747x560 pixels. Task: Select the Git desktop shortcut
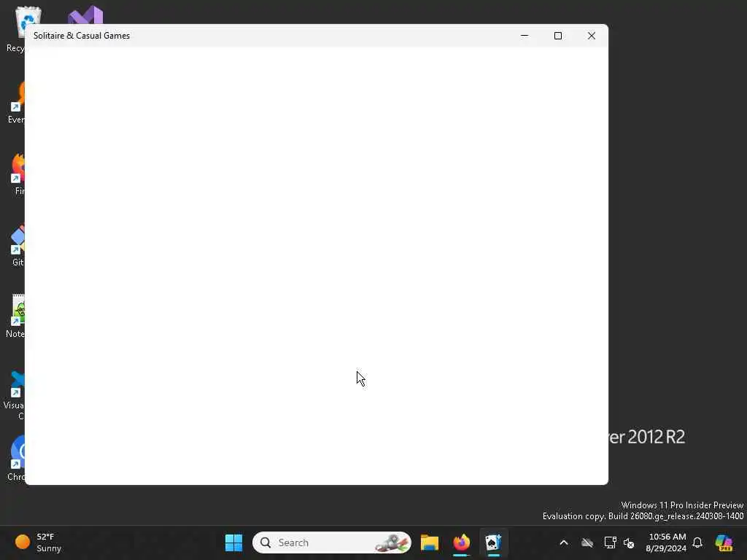[16, 246]
